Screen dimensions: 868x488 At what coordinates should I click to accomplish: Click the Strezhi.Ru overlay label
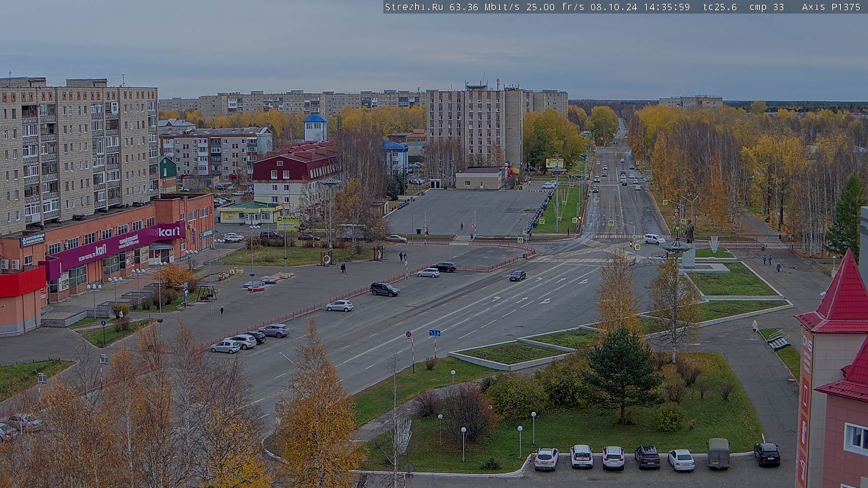(x=414, y=7)
